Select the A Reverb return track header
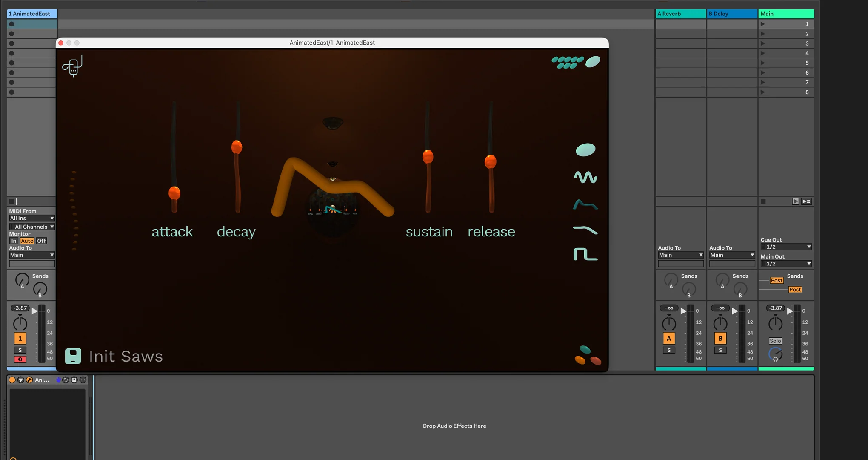 point(680,14)
